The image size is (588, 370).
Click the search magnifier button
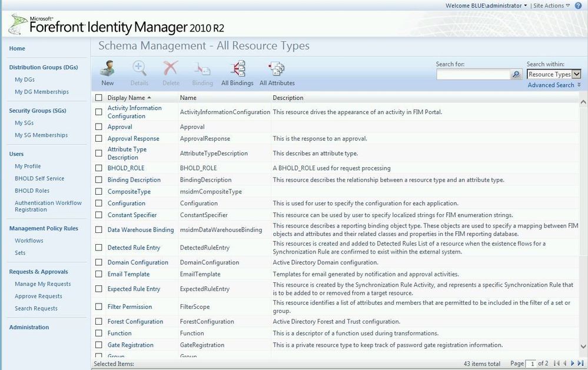(516, 74)
